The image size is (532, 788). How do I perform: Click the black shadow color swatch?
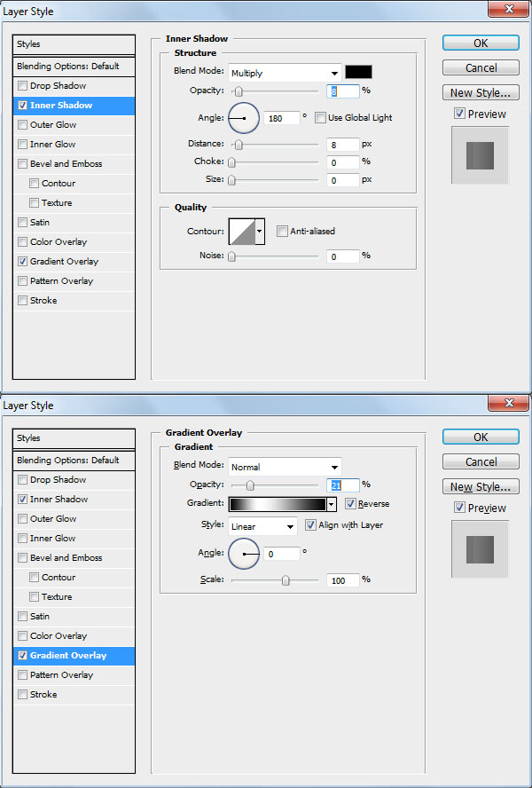pyautogui.click(x=359, y=72)
